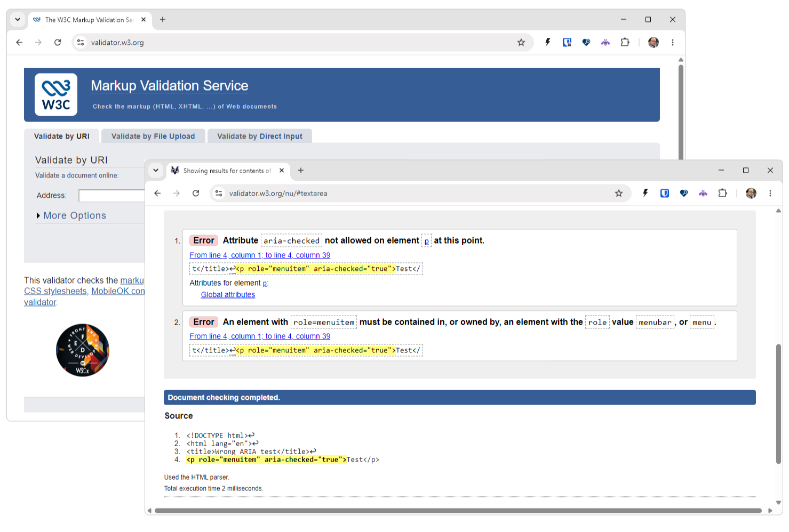
Task: Reload the validator results page
Action: pyautogui.click(x=196, y=194)
